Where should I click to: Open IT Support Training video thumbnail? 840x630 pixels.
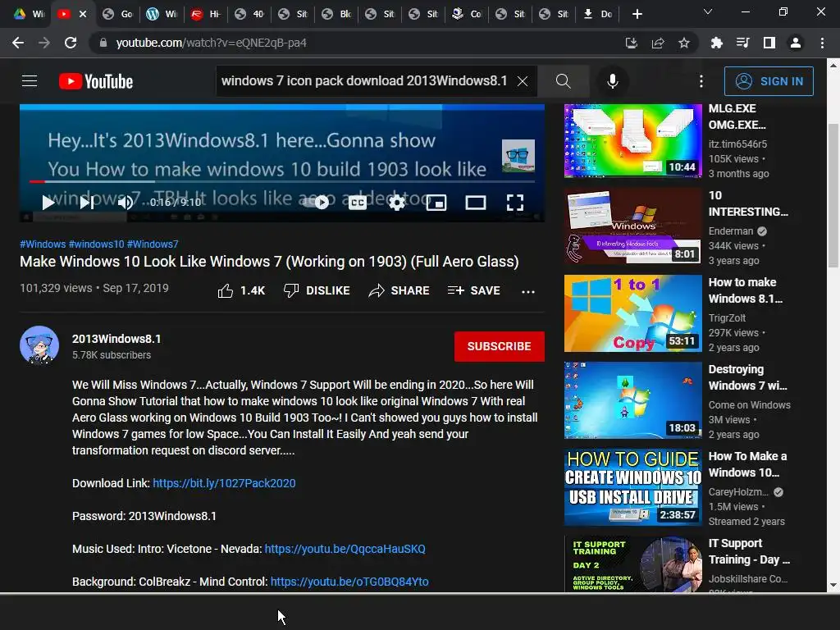click(x=632, y=564)
